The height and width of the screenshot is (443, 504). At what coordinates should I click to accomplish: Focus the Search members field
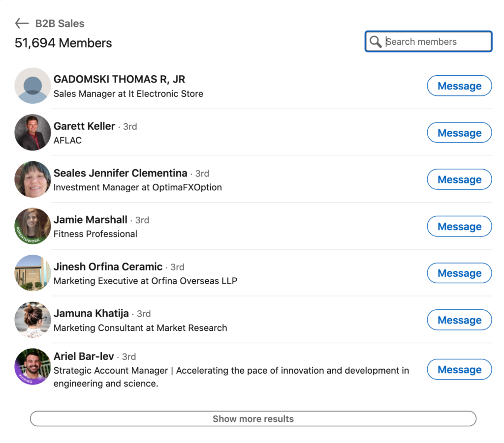click(436, 42)
